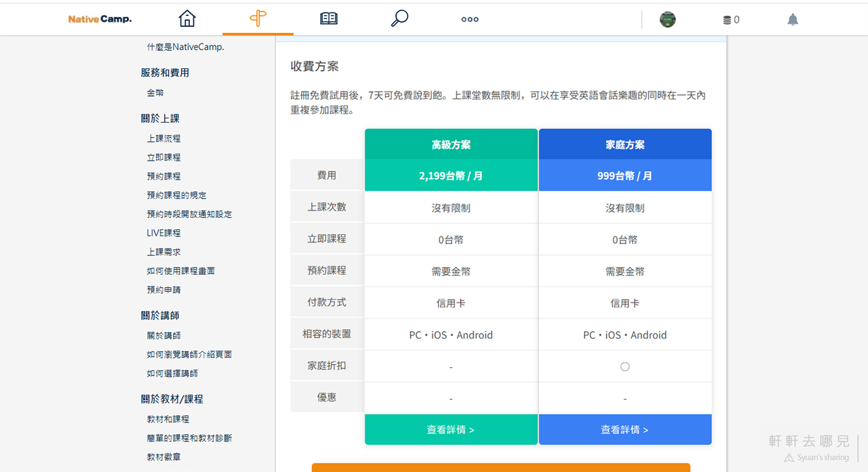Click the 預約課程 row label in table

tap(327, 270)
